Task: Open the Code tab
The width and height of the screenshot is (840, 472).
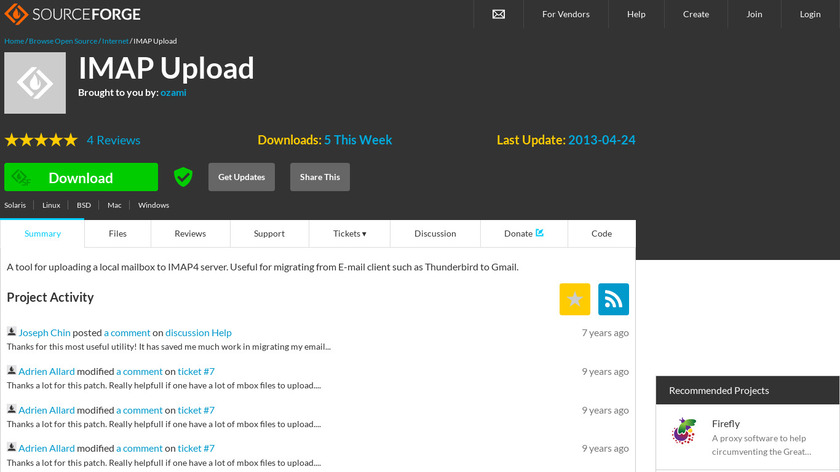Action: pyautogui.click(x=602, y=234)
